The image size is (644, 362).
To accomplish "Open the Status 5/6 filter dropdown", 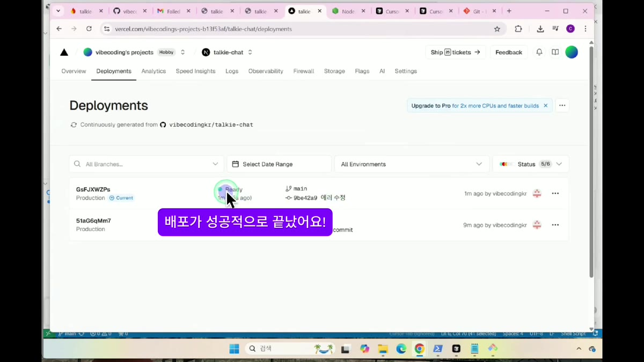I will 531,164.
